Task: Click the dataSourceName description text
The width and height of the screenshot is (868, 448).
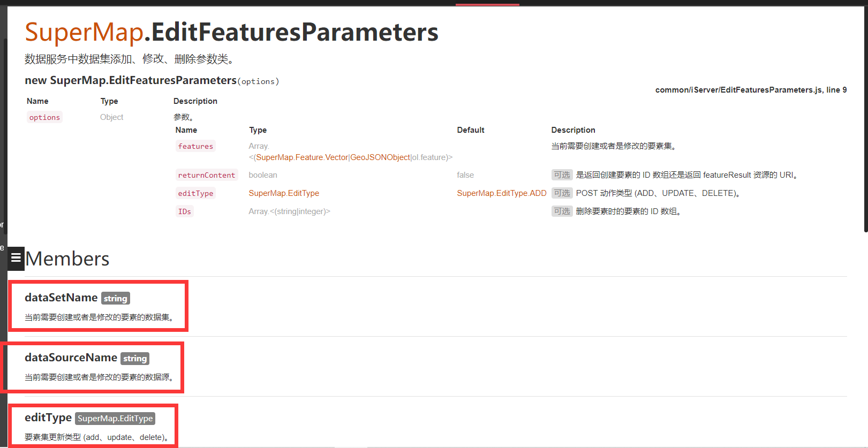Action: tap(100, 377)
